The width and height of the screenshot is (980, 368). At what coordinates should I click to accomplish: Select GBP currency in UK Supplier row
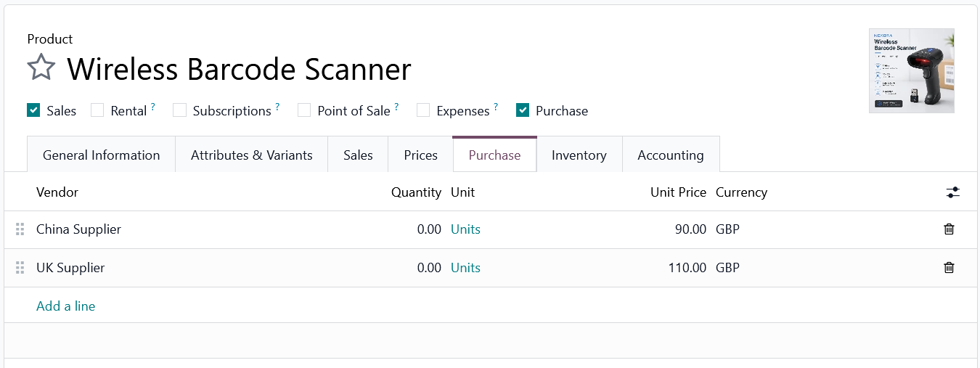point(727,268)
